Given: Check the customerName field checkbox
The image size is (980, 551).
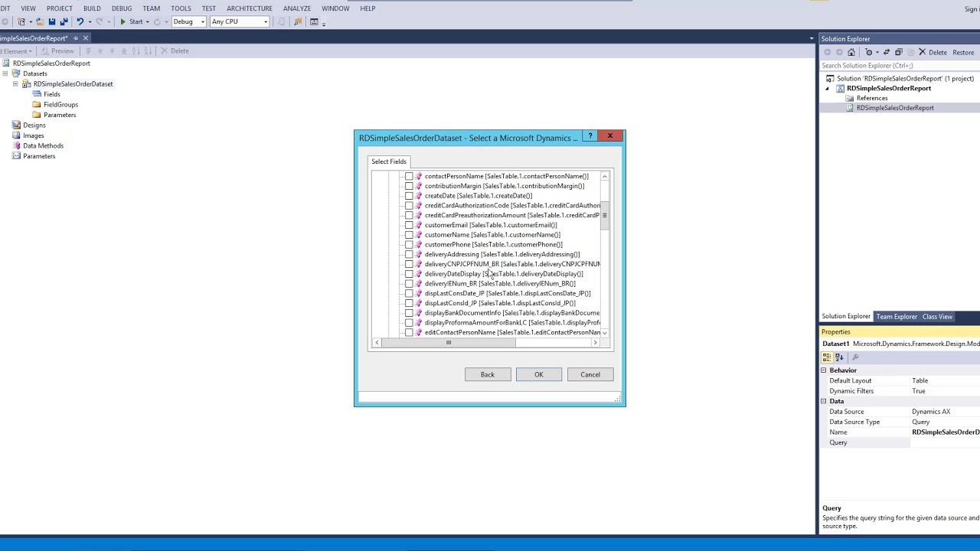Looking at the screenshot, I should coord(409,235).
